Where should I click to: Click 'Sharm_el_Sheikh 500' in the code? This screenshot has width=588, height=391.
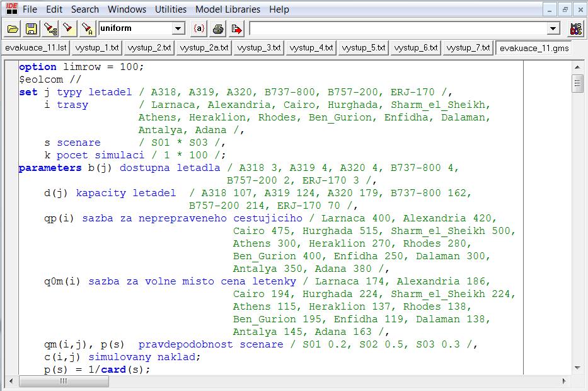tap(451, 231)
